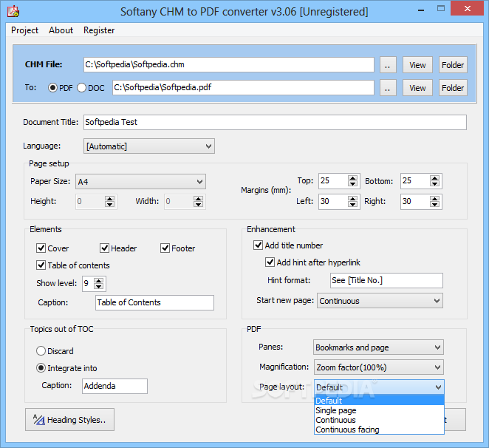Choose Single page in Page layout list
489x448 pixels.
(x=379, y=410)
